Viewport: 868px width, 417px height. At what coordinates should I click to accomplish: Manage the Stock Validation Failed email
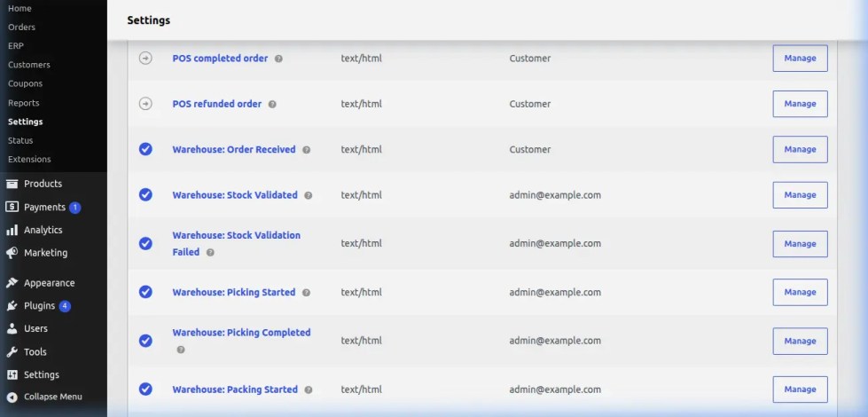800,244
